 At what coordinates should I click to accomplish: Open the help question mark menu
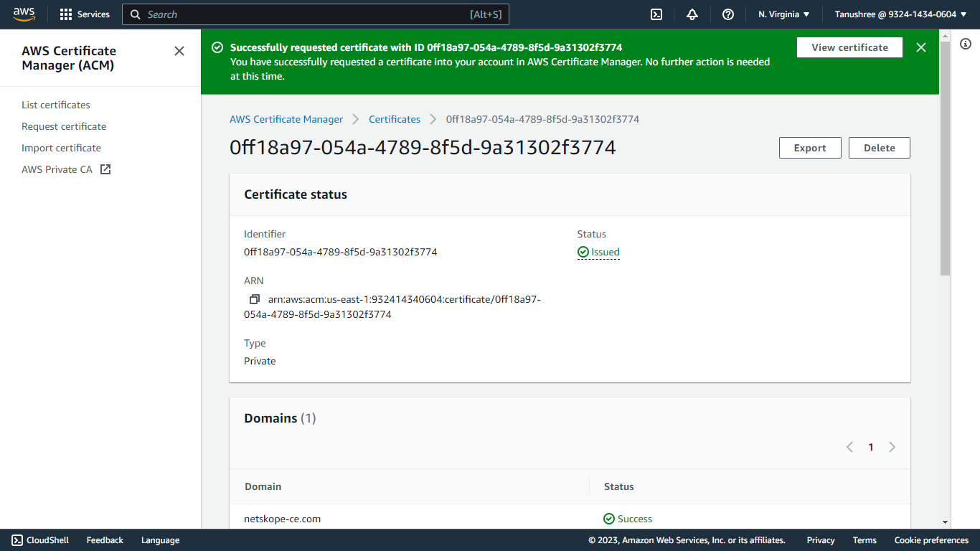[728, 14]
